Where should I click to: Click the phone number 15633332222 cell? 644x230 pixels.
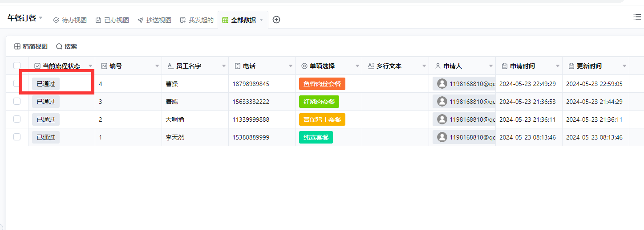pos(251,102)
